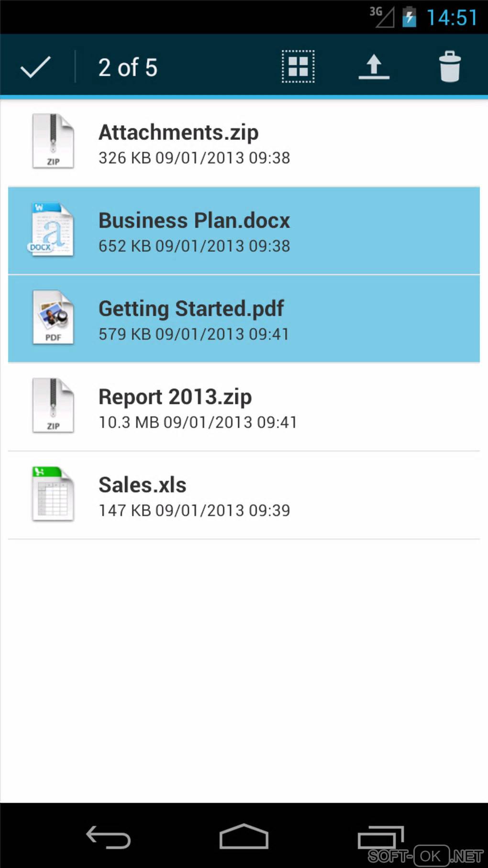Tap the Getting Started PDF icon

tap(53, 317)
